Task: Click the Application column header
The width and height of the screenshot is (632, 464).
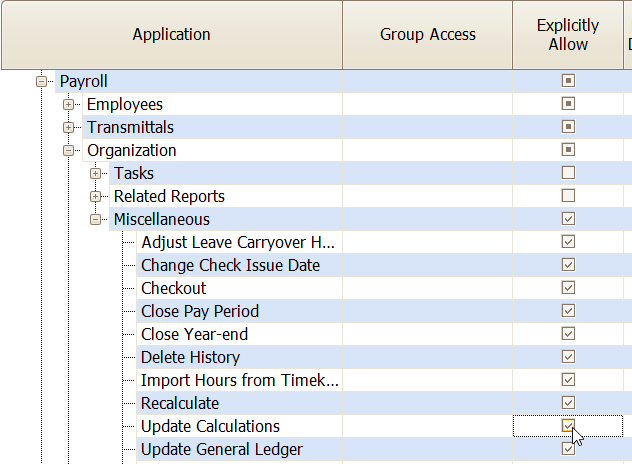Action: [172, 35]
